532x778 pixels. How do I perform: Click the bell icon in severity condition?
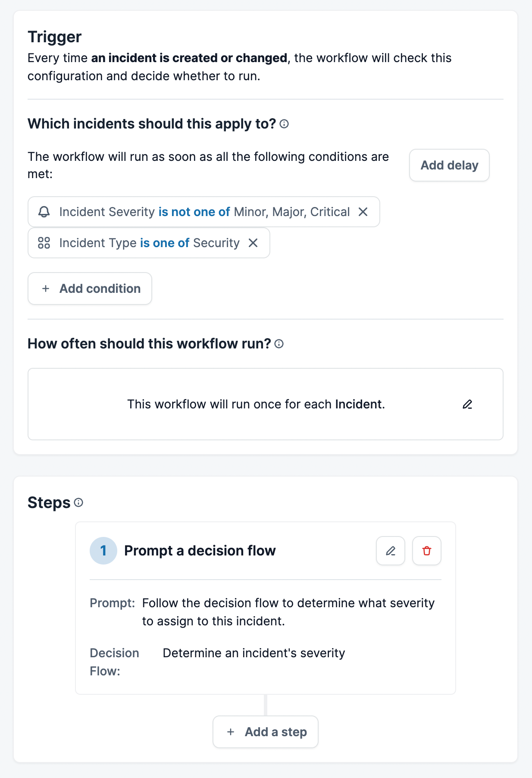pos(44,212)
